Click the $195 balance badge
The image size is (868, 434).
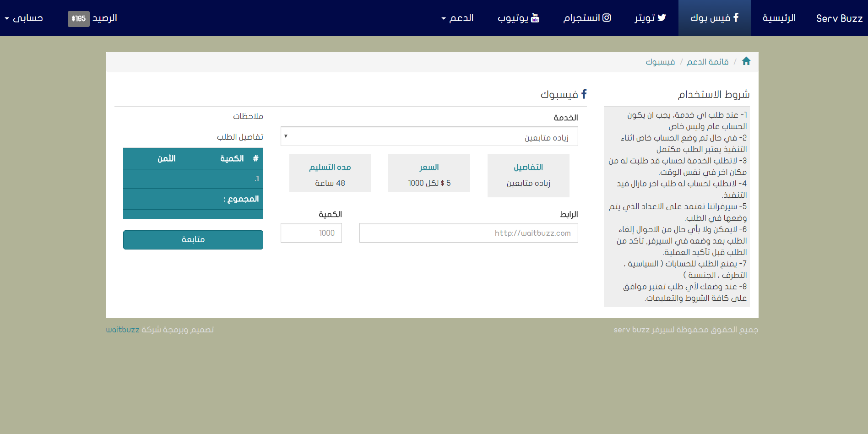(79, 19)
